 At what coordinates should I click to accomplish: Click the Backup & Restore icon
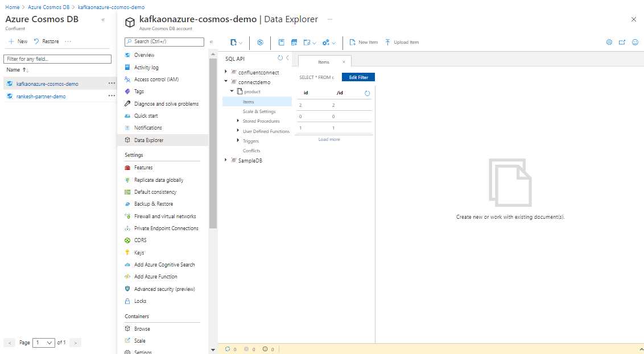point(127,204)
